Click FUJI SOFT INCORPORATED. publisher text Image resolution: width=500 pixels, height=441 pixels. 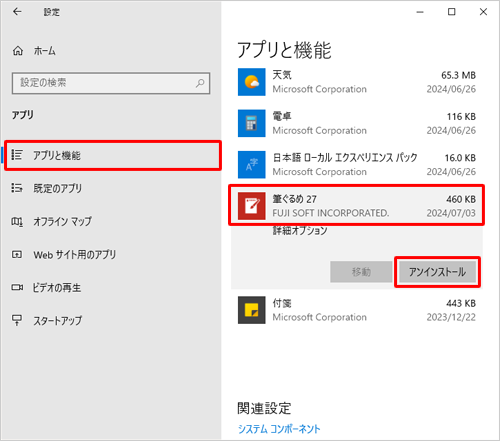(331, 213)
